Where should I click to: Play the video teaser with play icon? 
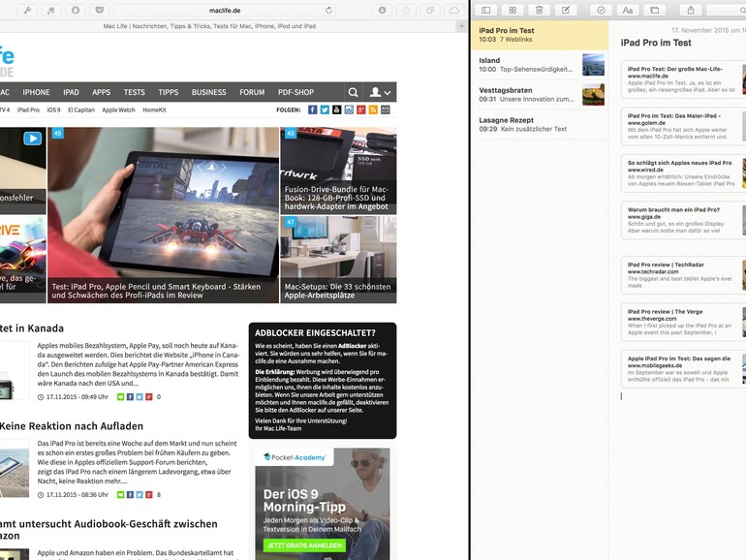coord(32,139)
